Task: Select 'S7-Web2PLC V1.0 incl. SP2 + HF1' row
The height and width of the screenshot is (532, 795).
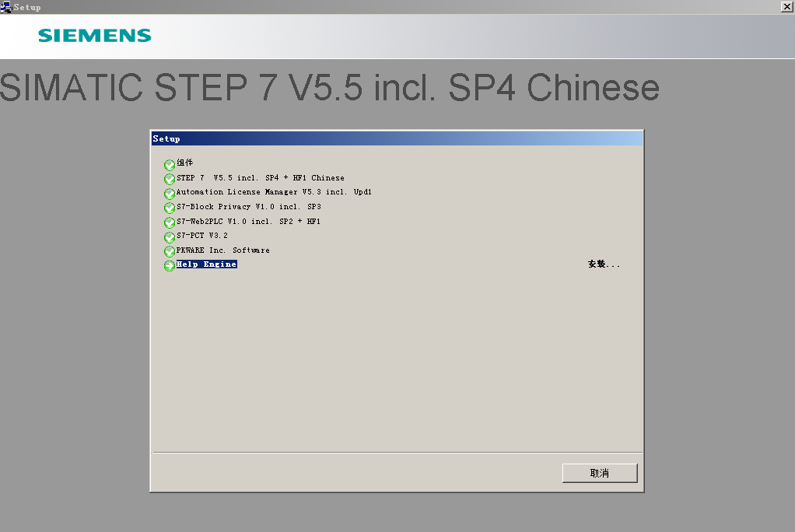Action: 248,222
